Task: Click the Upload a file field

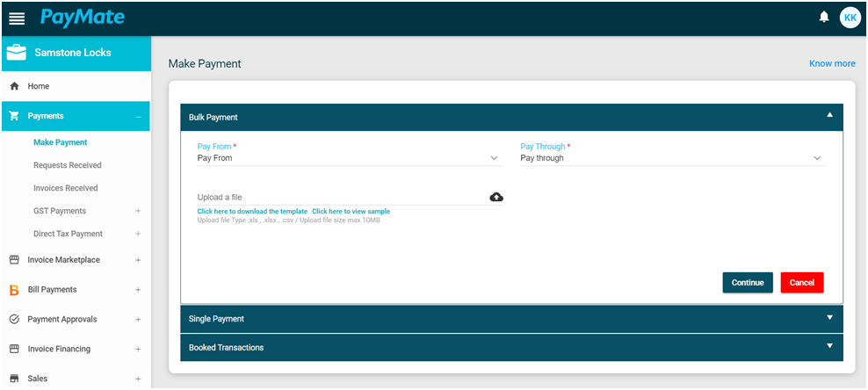Action: (x=351, y=198)
